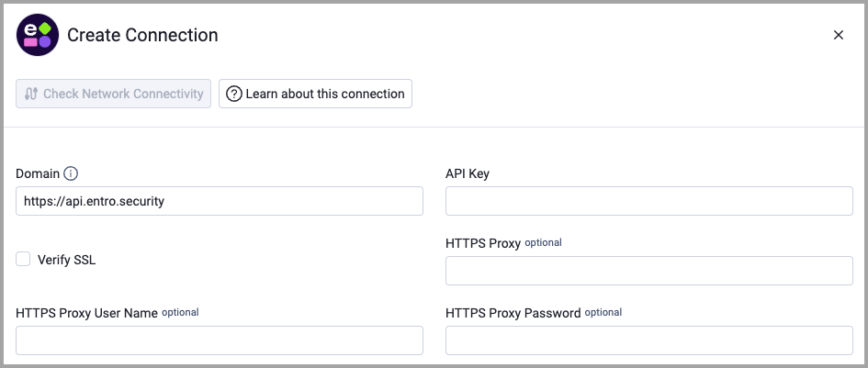Click the question mark help icon
868x368 pixels.
pyautogui.click(x=235, y=94)
